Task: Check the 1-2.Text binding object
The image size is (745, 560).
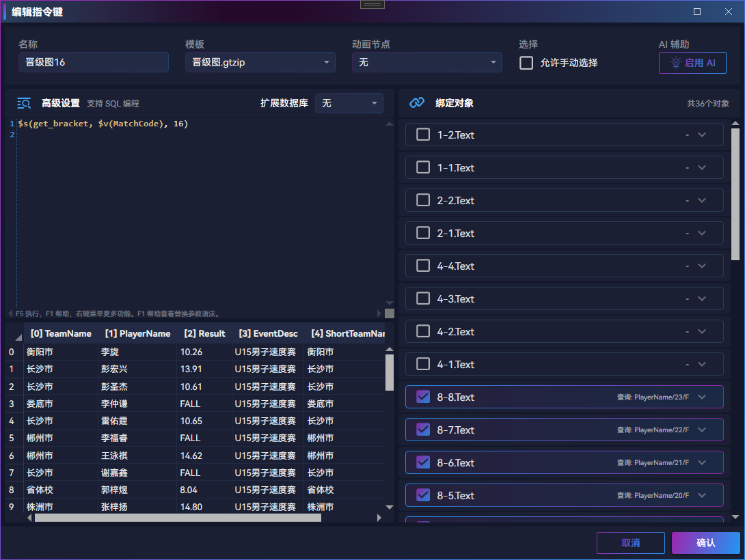Action: tap(423, 135)
